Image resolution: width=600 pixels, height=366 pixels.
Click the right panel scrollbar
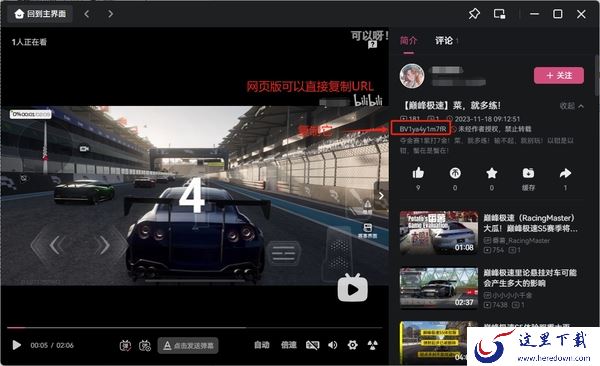tap(597, 76)
